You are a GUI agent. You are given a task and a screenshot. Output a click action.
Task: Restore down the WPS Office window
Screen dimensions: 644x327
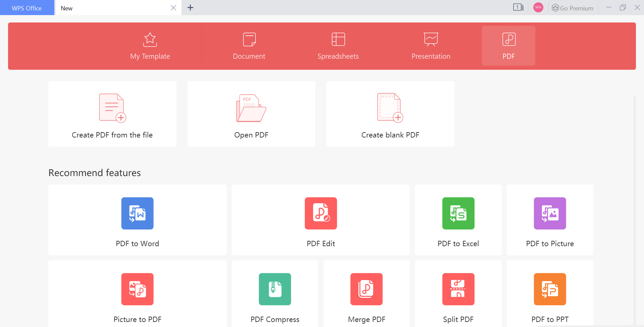623,7
